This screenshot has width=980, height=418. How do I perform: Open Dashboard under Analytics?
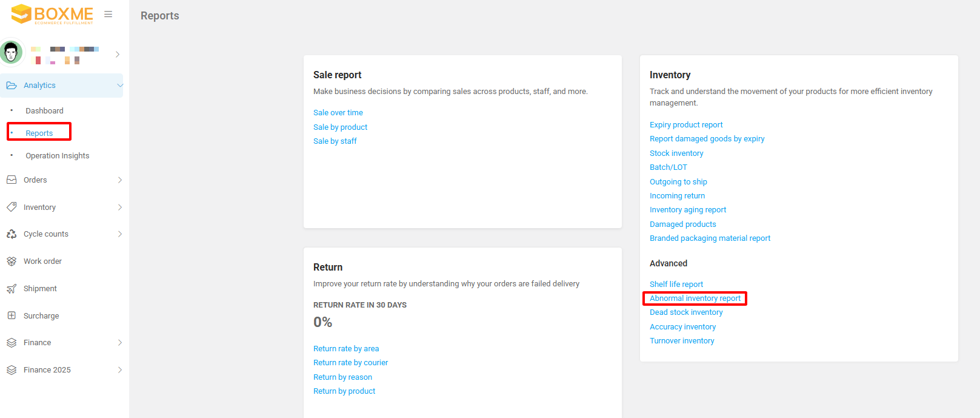(x=44, y=111)
